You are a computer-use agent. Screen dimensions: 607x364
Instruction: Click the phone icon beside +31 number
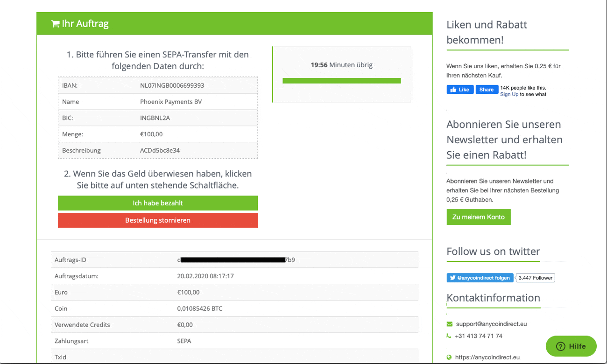point(449,336)
